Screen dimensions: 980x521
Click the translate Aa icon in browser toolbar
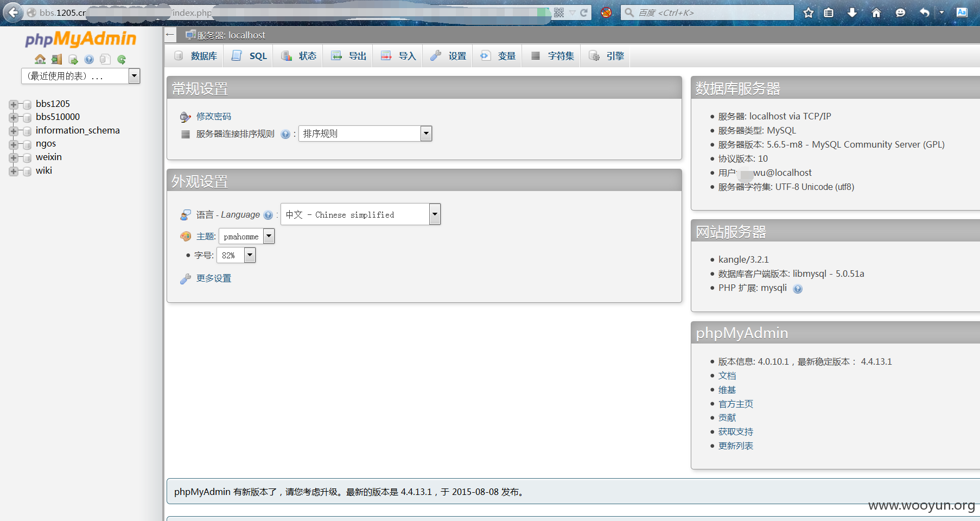tap(962, 12)
